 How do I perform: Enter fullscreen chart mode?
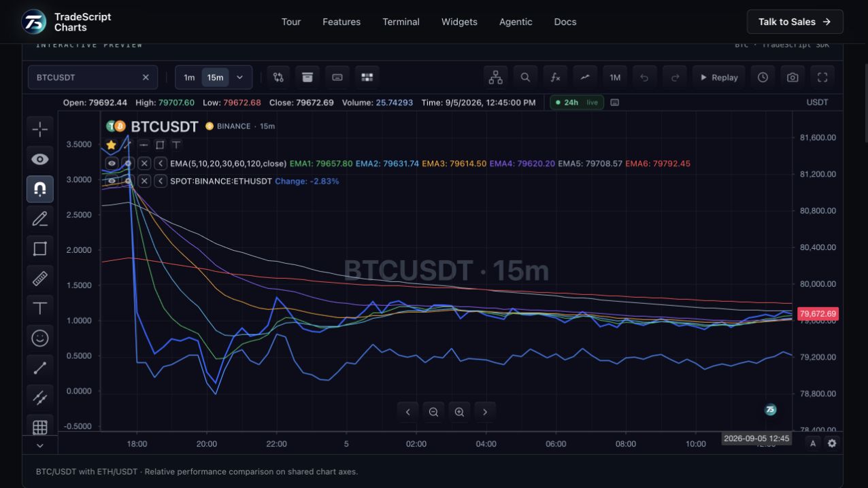tap(822, 77)
